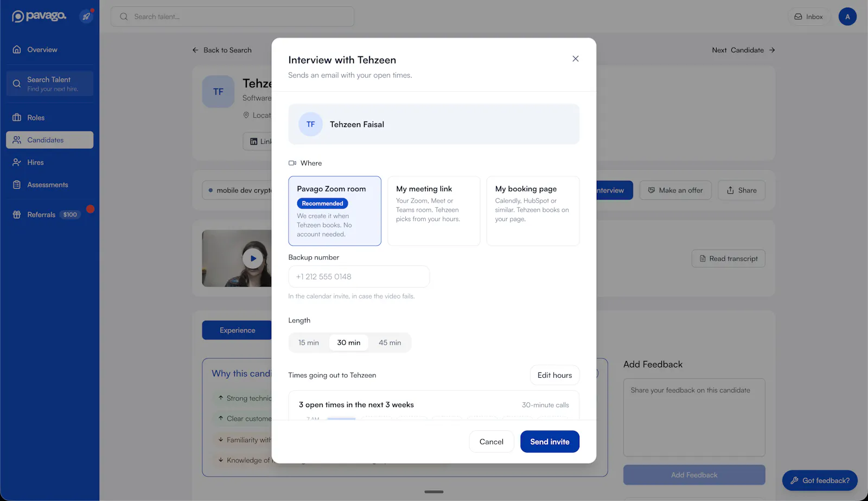Click Make an offer

[675, 190]
